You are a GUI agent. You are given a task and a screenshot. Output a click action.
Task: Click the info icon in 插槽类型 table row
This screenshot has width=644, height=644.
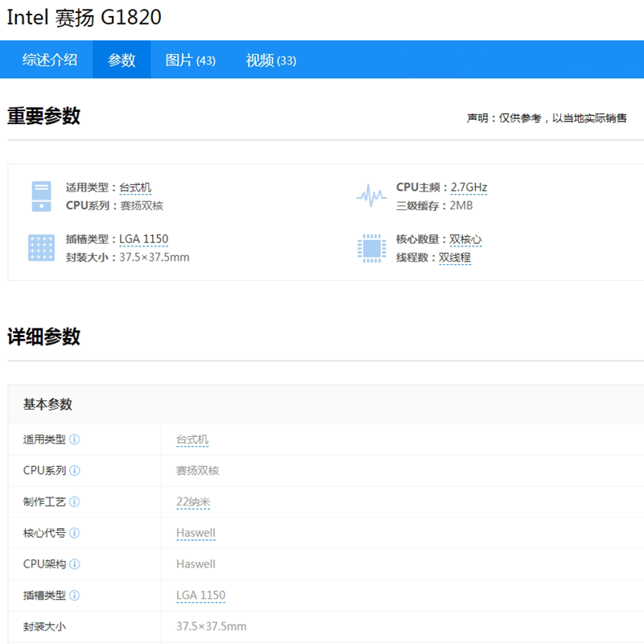pos(74,595)
